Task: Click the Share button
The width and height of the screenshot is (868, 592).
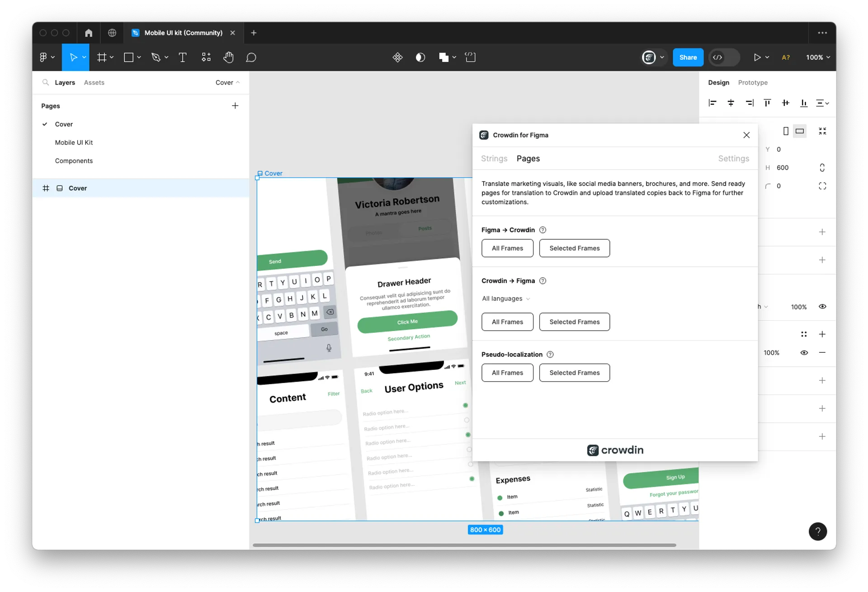Action: coord(688,57)
